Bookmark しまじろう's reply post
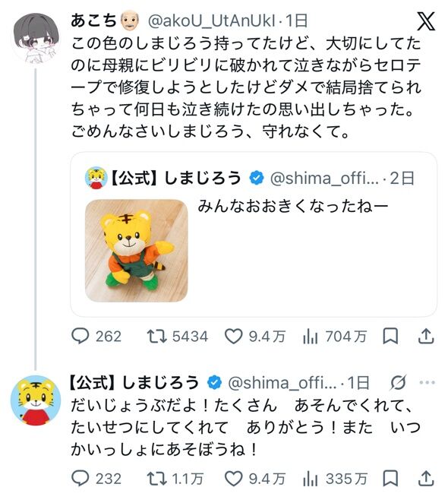This screenshot has width=448, height=503. pos(390,479)
